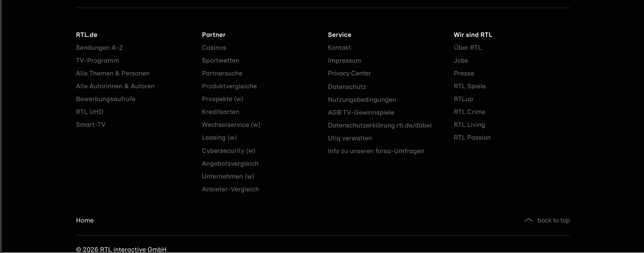Open Kreditkarten partner page
This screenshot has width=644, height=253.
click(x=221, y=112)
